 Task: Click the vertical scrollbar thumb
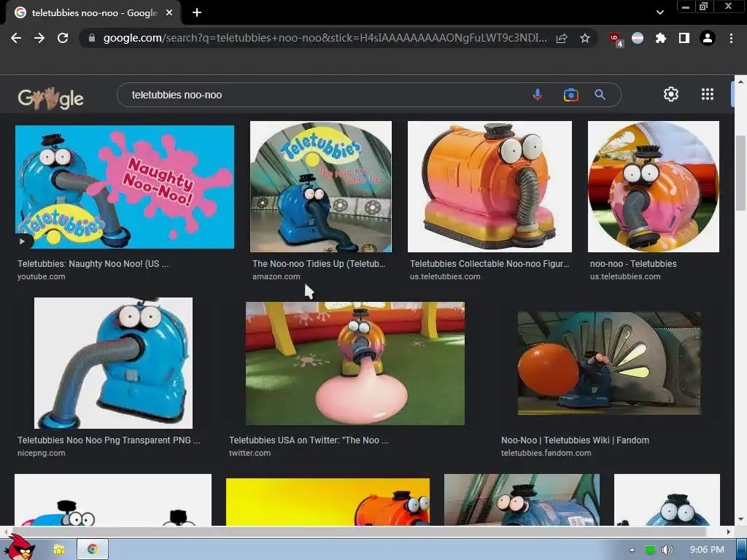click(x=740, y=172)
